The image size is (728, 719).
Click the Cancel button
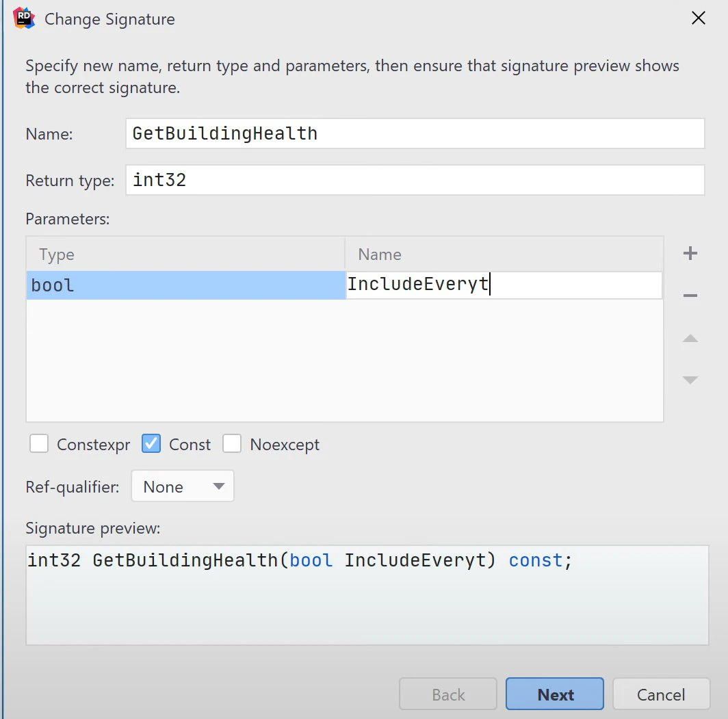point(661,694)
